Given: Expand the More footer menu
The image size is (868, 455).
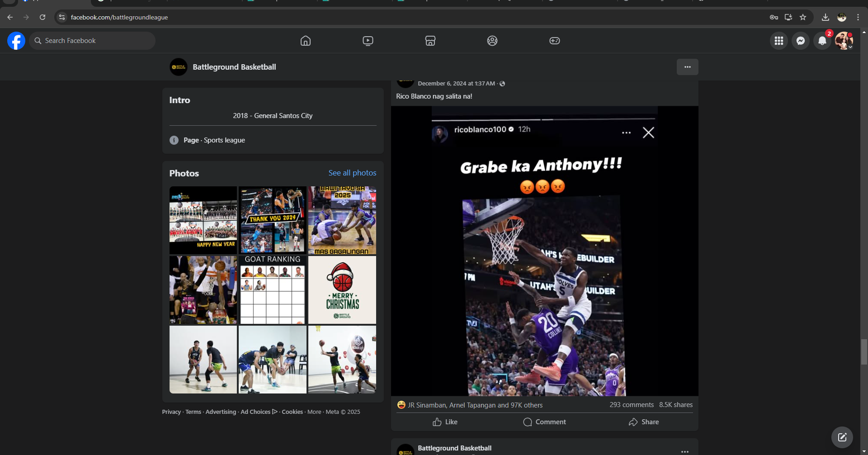Looking at the screenshot, I should (x=314, y=412).
